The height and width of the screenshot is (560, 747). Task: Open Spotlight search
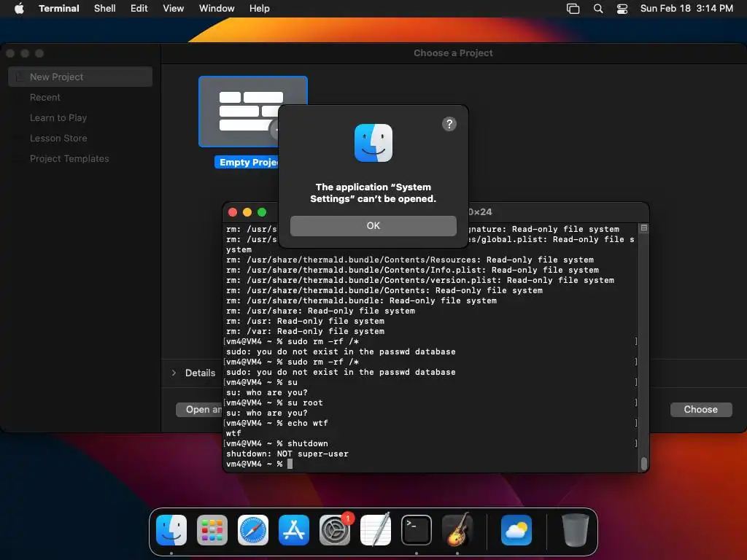[598, 9]
